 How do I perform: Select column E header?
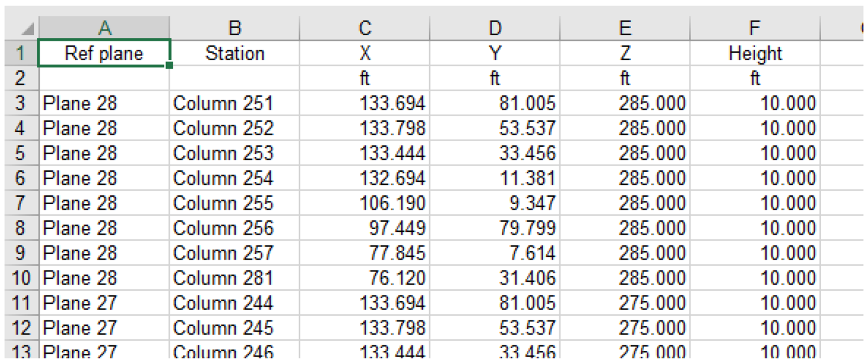click(x=625, y=28)
